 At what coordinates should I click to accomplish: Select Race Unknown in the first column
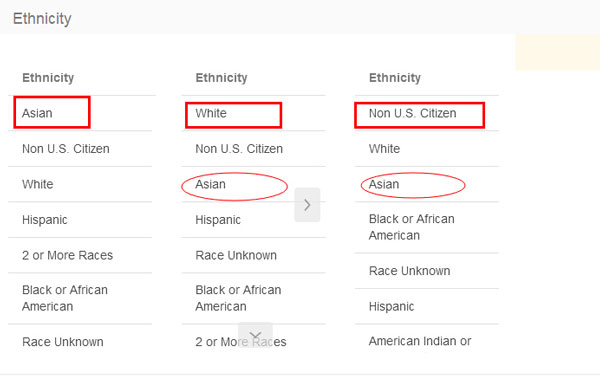click(63, 342)
